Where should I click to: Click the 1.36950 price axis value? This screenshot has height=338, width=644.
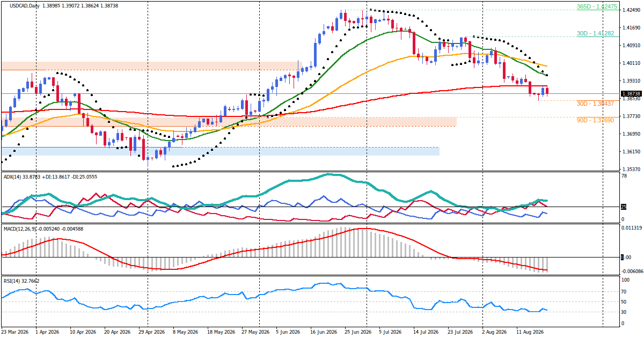[632, 134]
